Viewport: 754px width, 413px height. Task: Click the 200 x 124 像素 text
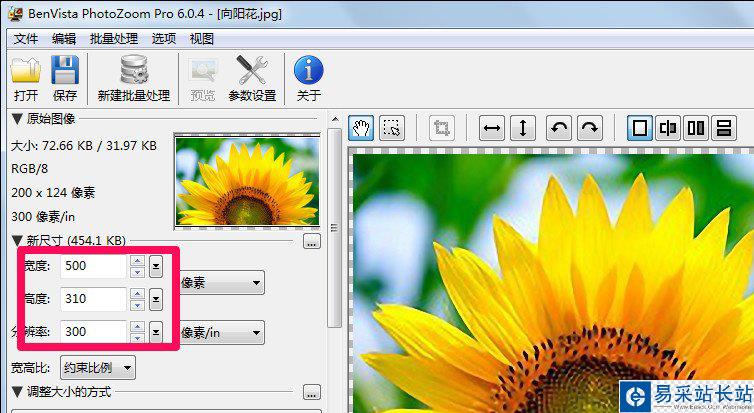[x=53, y=193]
